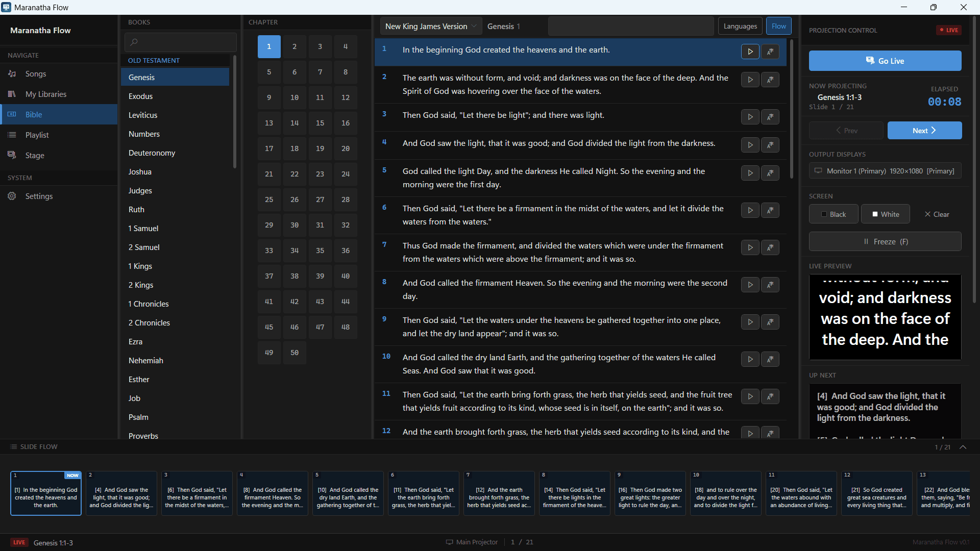Open My Libraries section

coord(59,94)
